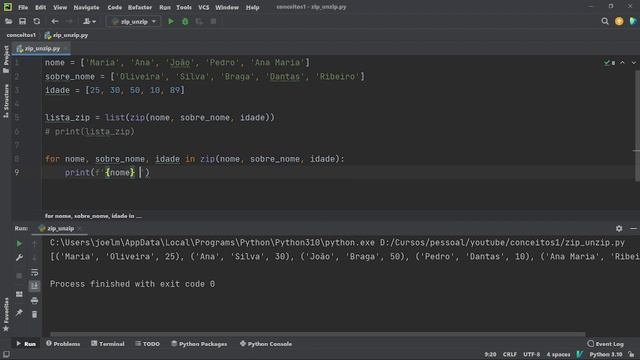640x360 pixels.
Task: Open the TODO tool window
Action: pos(147,344)
